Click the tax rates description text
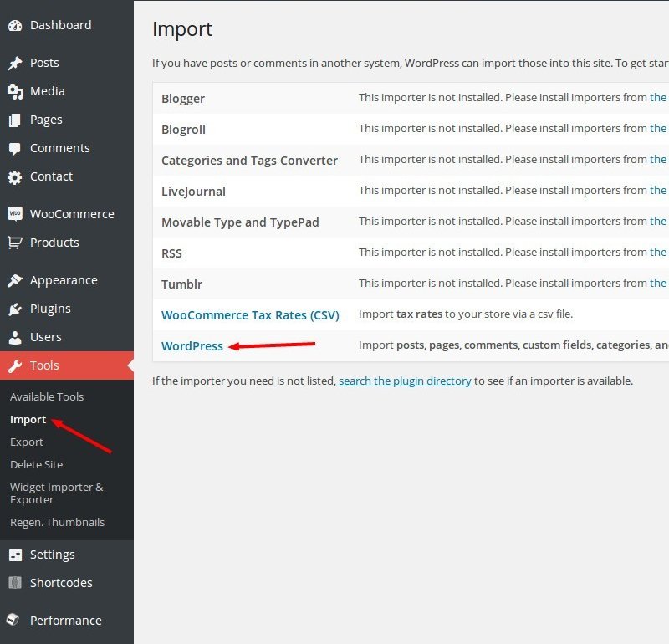669x644 pixels. (466, 314)
